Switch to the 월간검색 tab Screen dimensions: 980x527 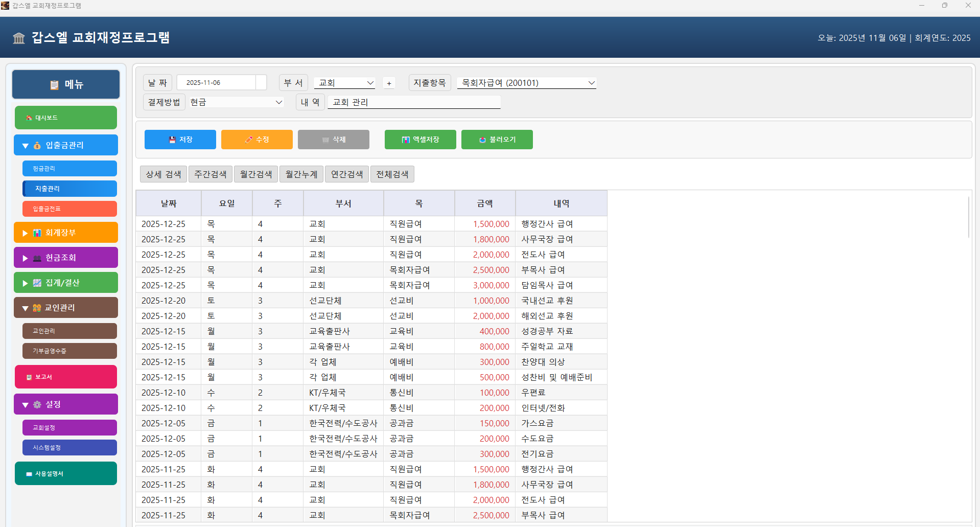[x=256, y=174]
